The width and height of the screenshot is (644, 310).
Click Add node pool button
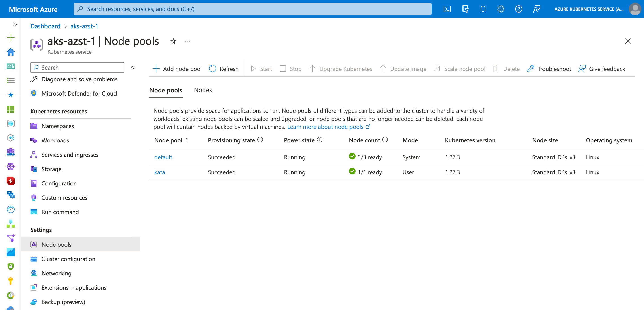(x=177, y=69)
